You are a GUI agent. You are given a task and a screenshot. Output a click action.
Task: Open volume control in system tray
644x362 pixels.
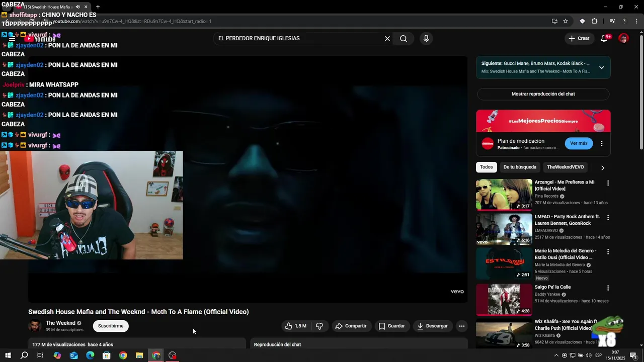[589, 355]
